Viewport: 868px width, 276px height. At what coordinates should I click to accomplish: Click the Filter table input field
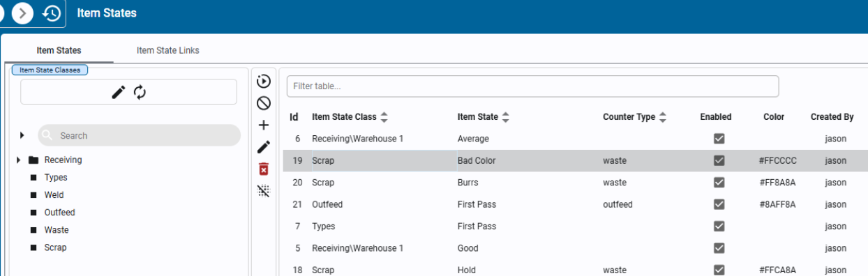point(532,86)
